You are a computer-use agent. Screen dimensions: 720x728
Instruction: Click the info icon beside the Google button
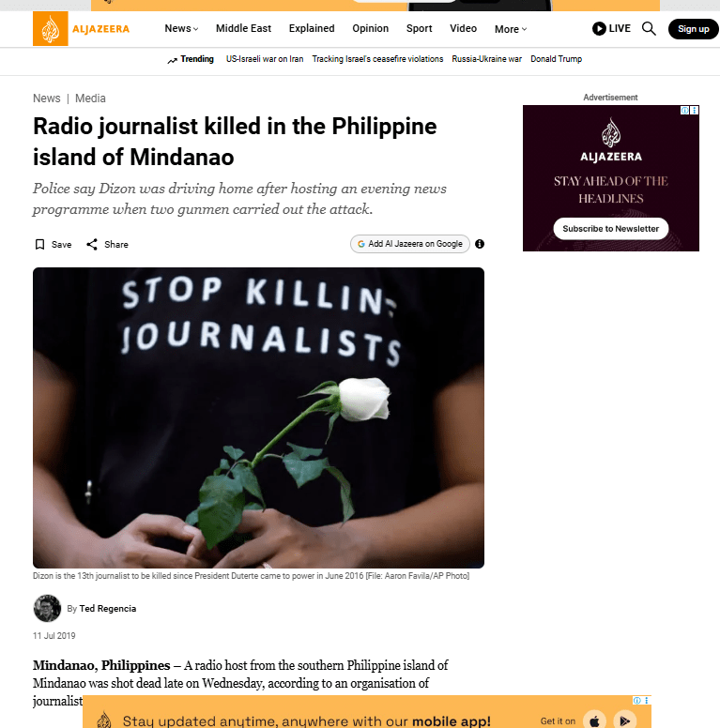[x=480, y=244]
